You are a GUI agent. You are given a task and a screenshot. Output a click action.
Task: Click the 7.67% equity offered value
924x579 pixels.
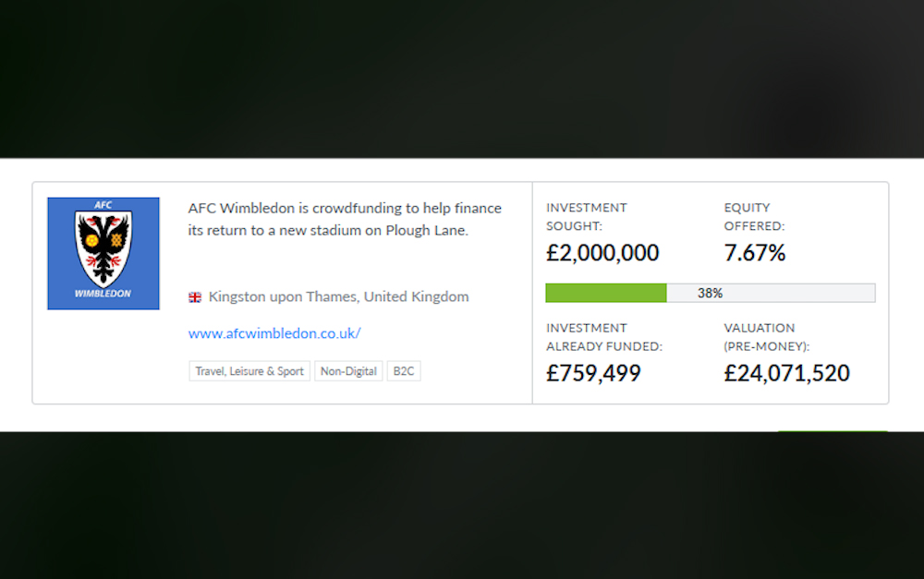755,253
